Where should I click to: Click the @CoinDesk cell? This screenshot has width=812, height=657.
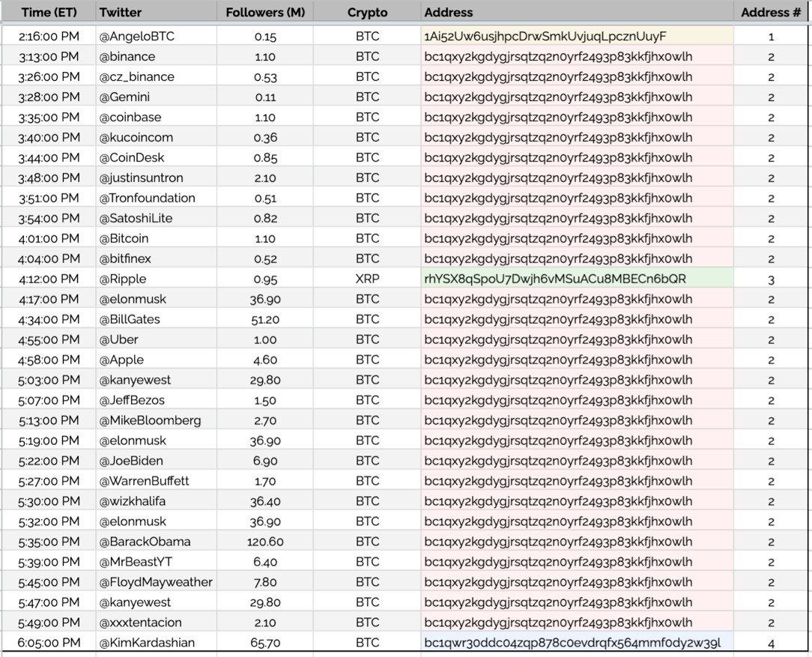click(x=156, y=157)
